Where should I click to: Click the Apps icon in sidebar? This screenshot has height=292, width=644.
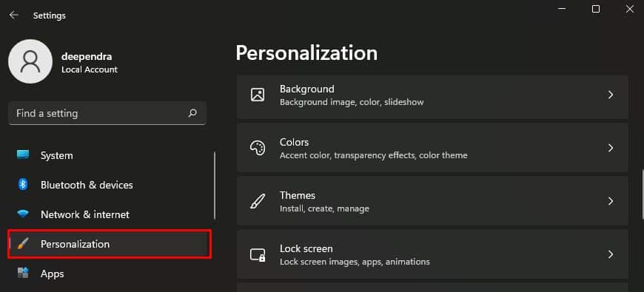(x=23, y=273)
